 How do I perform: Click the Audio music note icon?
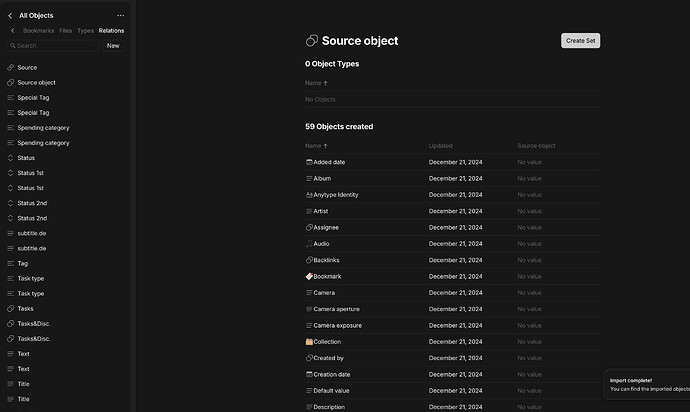pyautogui.click(x=309, y=243)
